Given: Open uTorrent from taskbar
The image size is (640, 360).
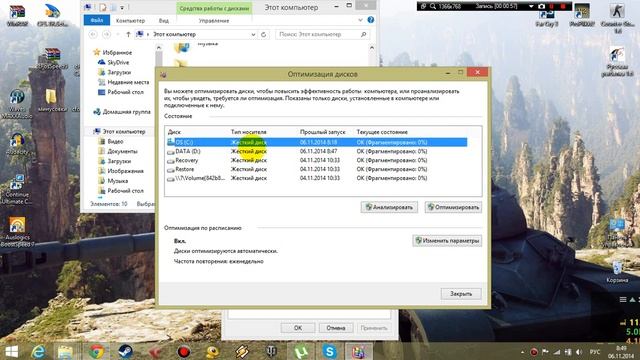Looking at the screenshot, I should pyautogui.click(x=300, y=351).
